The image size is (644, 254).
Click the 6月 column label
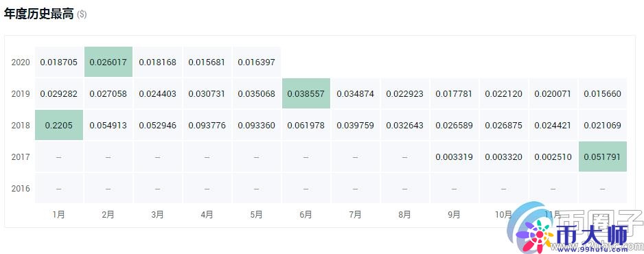click(306, 215)
